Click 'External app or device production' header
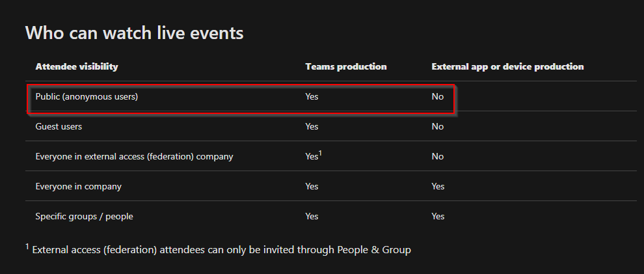 507,66
